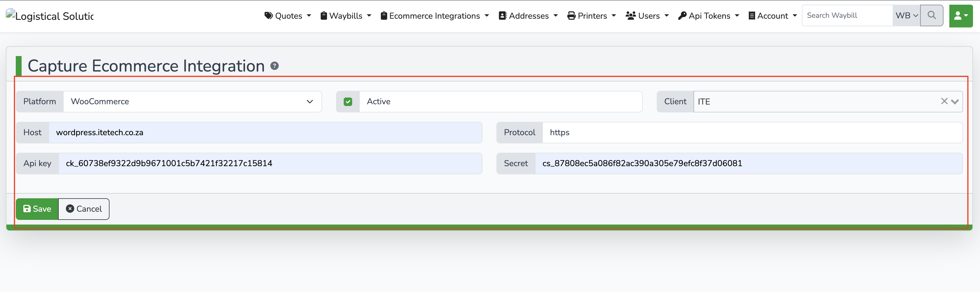Screen dimensions: 980x292
Task: Open the Ecommerce Integrations menu
Action: pos(434,15)
